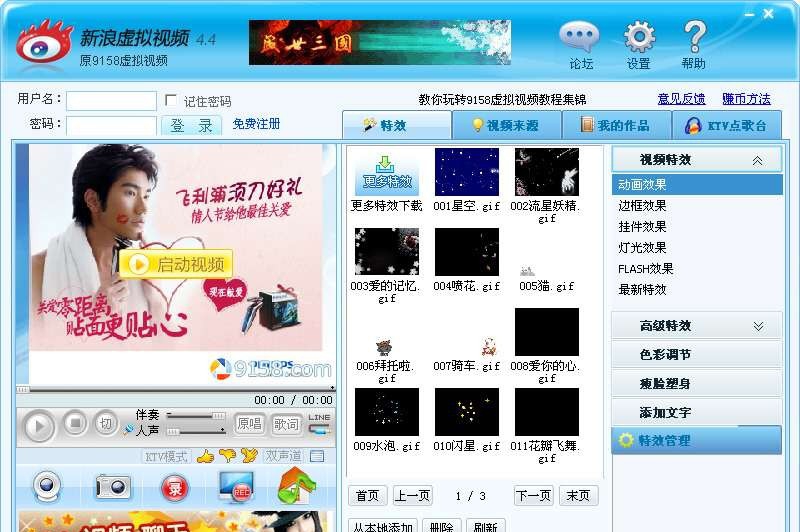Viewport: 800px width, 532px height.
Task: Select the 002流星妖精.gif thumbnail
Action: click(x=547, y=172)
